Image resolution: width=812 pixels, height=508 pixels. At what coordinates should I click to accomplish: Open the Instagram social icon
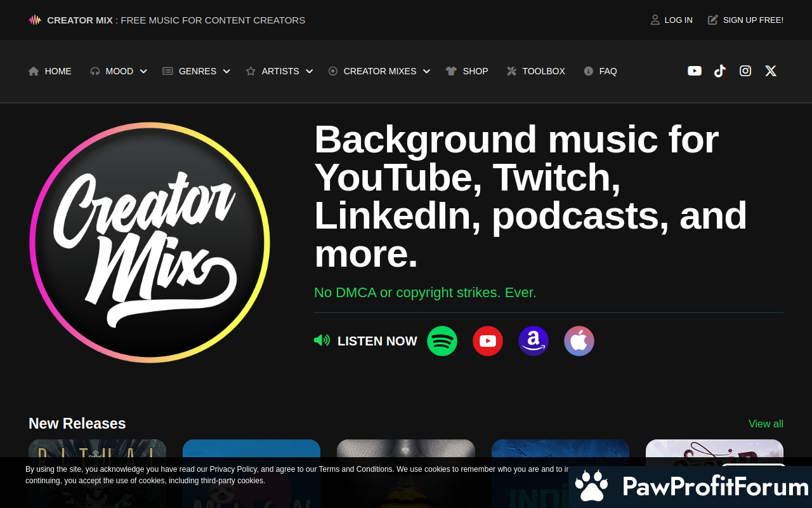(745, 71)
